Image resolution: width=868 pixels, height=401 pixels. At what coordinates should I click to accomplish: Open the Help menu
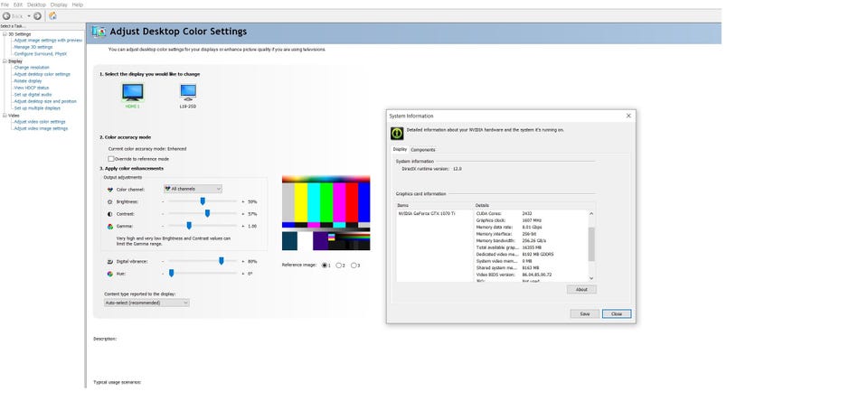(x=78, y=5)
